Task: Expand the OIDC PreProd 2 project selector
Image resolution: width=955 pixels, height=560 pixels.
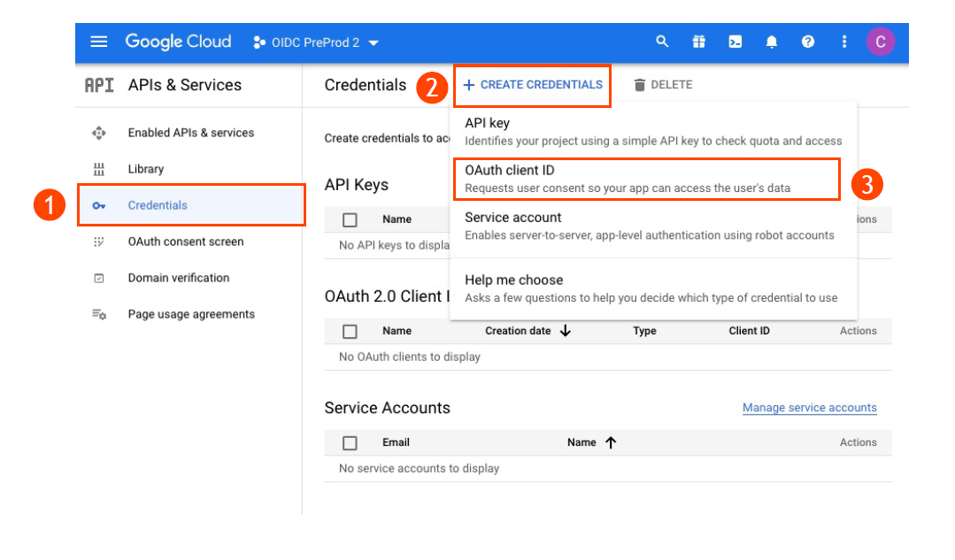Action: (x=316, y=42)
